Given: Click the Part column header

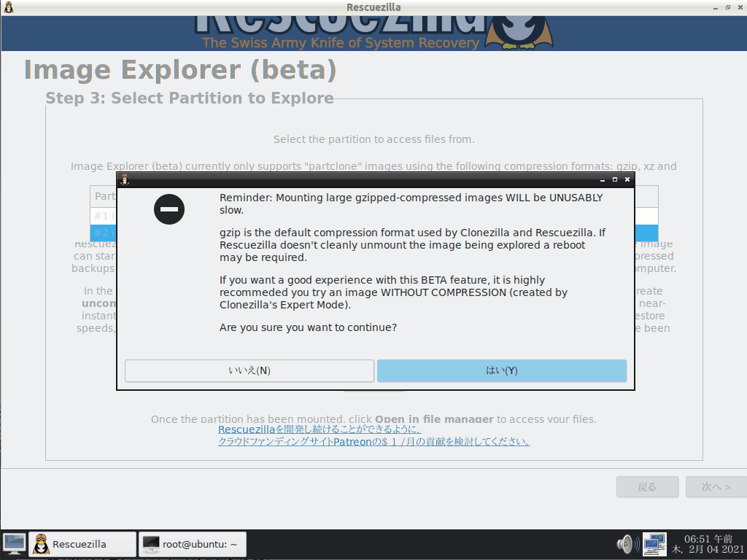Looking at the screenshot, I should point(104,196).
